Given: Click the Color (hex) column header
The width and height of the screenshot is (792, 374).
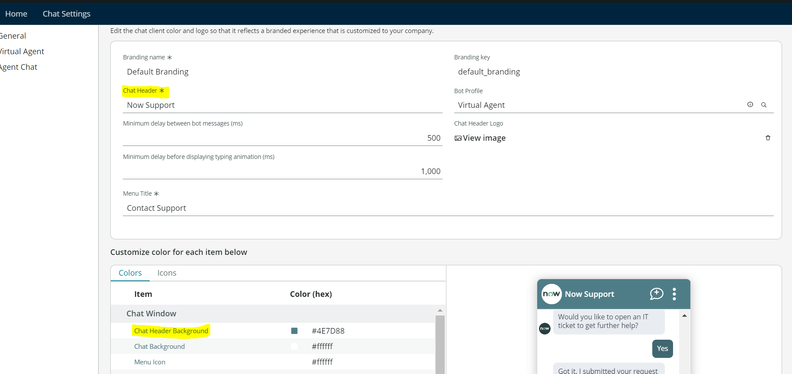Looking at the screenshot, I should pos(311,294).
